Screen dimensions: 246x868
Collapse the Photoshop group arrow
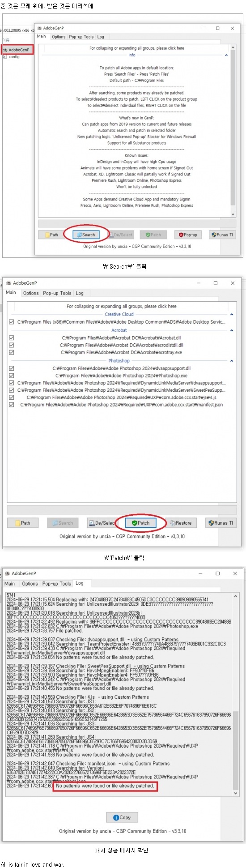tap(231, 360)
